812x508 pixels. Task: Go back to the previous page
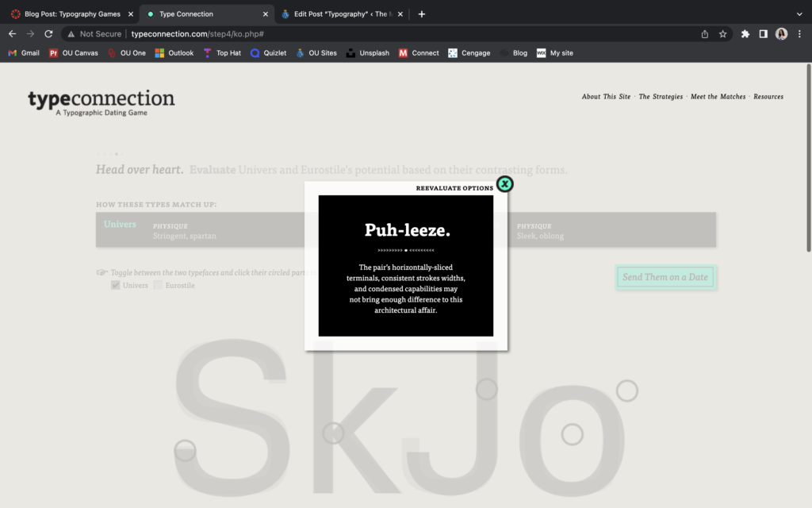coord(13,33)
